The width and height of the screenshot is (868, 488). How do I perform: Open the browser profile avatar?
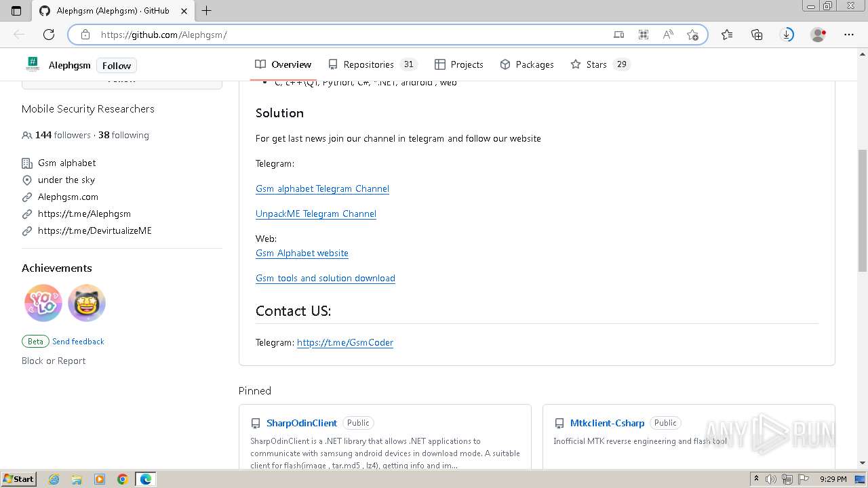tap(818, 35)
